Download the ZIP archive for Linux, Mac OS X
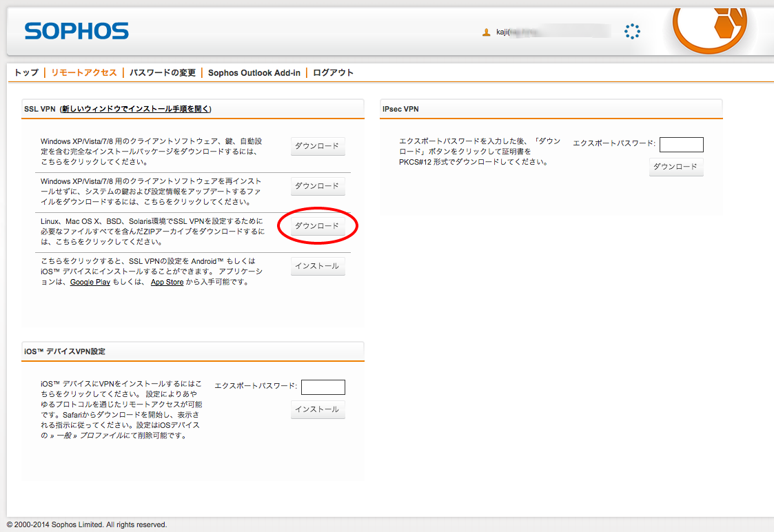This screenshot has height=532, width=774. coord(318,226)
